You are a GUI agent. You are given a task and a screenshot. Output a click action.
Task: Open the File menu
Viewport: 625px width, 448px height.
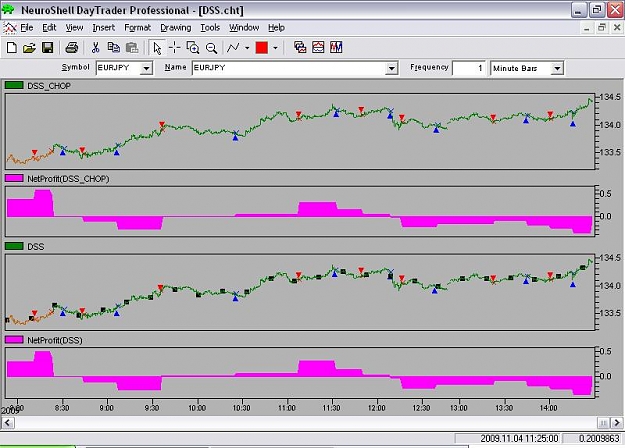point(27,28)
